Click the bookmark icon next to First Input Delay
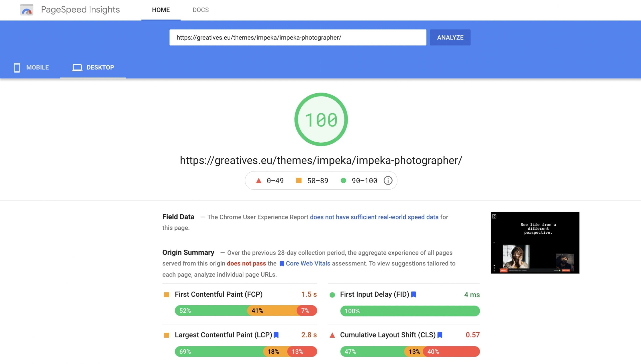The width and height of the screenshot is (641, 364). click(x=414, y=294)
